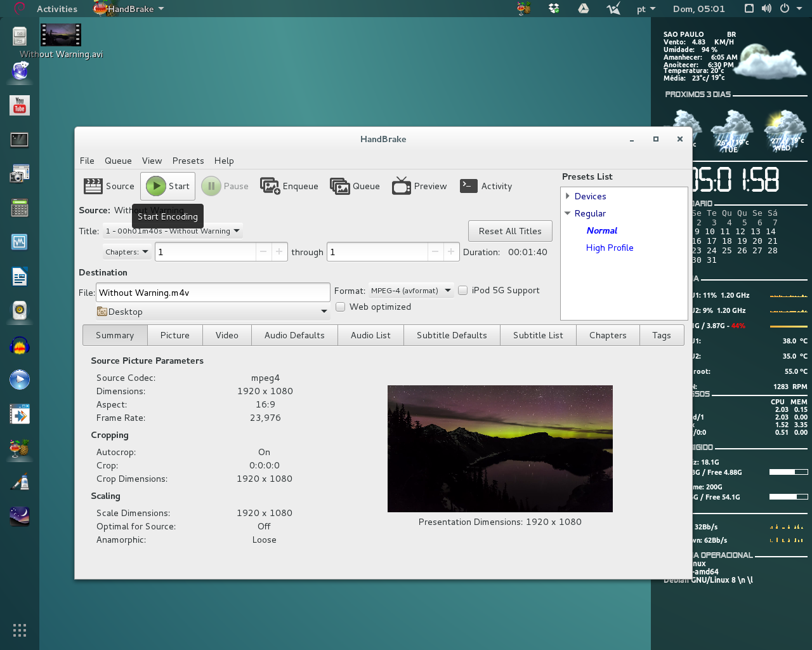Open the system monitor dock icon
This screenshot has height=650, width=812.
[x=20, y=242]
